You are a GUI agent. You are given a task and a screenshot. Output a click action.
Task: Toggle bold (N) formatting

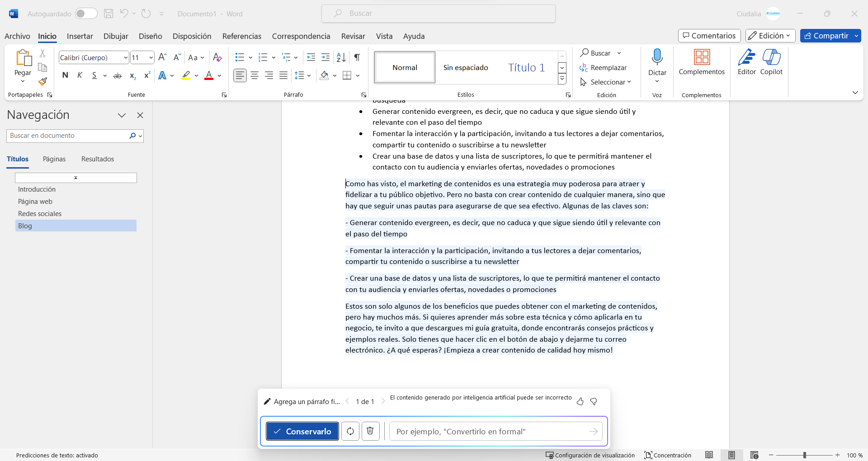[65, 75]
